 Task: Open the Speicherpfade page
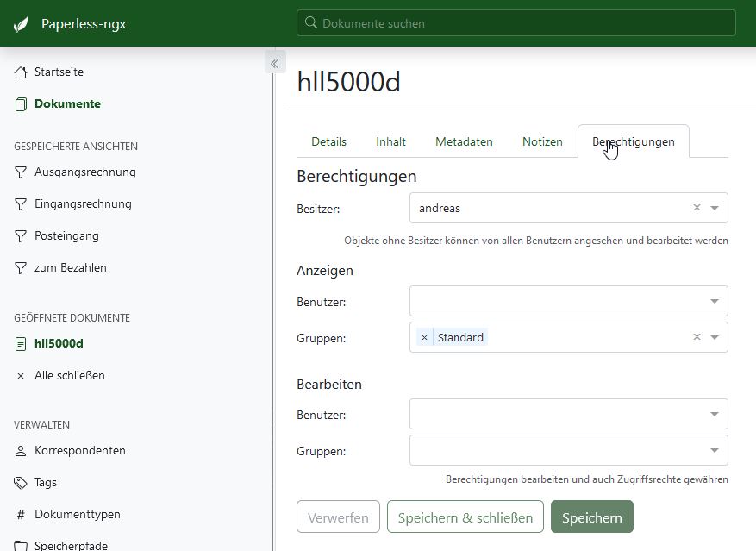[71, 546]
